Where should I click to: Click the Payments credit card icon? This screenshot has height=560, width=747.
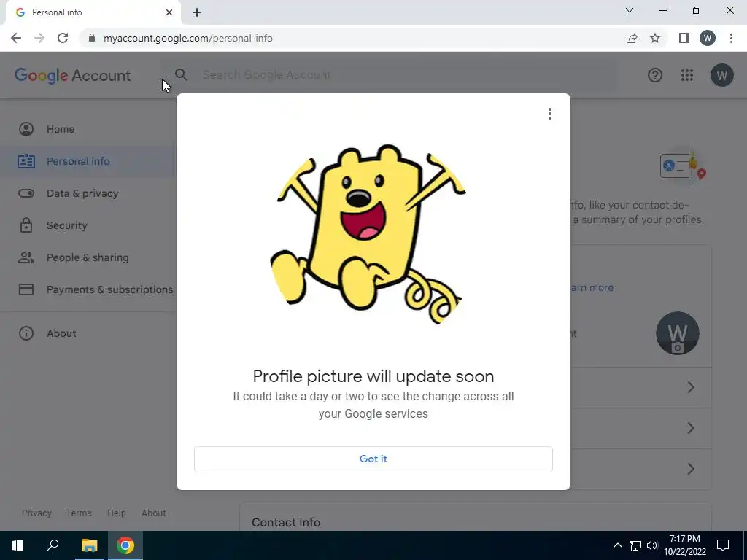click(x=26, y=289)
